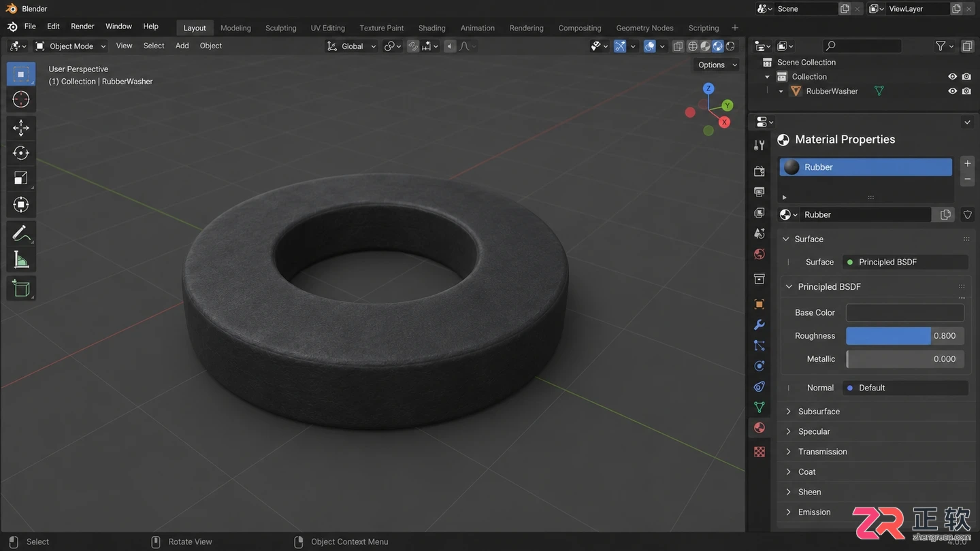Open the Global transform orientation dropdown

pyautogui.click(x=351, y=46)
